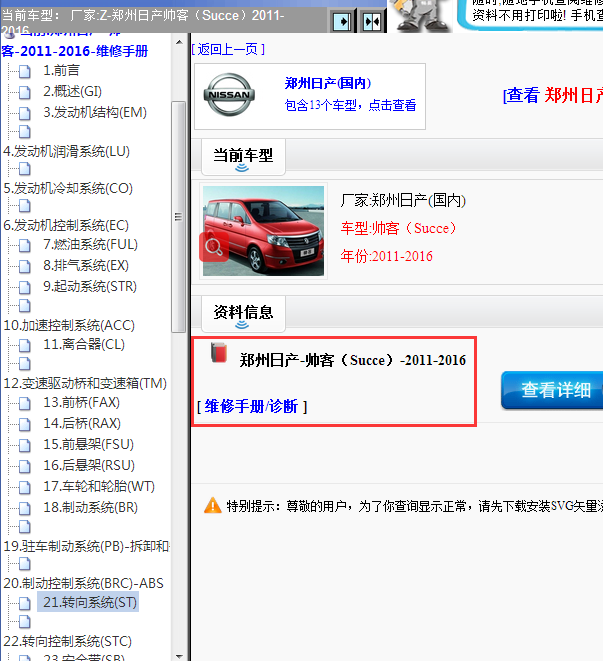Select 13.前桥(FAX) chapter
603x661 pixels.
click(81, 403)
